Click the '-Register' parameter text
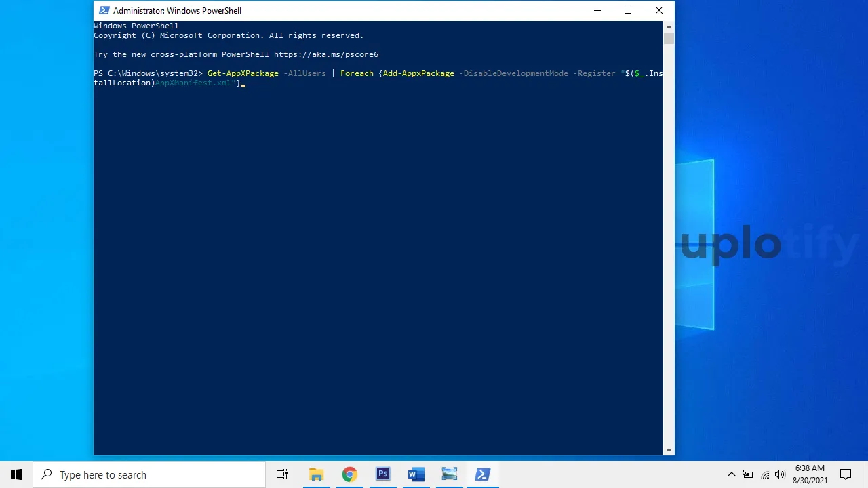Image resolution: width=868 pixels, height=488 pixels. pyautogui.click(x=594, y=73)
